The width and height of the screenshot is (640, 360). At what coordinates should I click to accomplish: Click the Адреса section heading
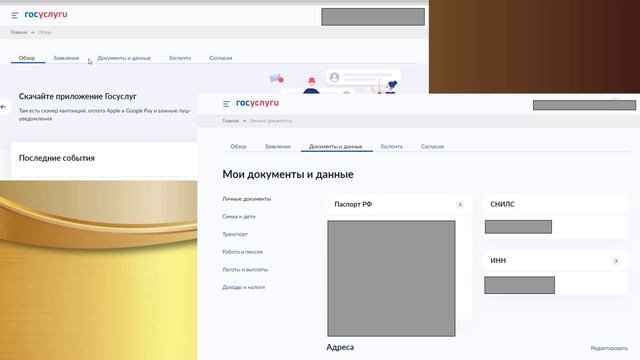(x=340, y=347)
